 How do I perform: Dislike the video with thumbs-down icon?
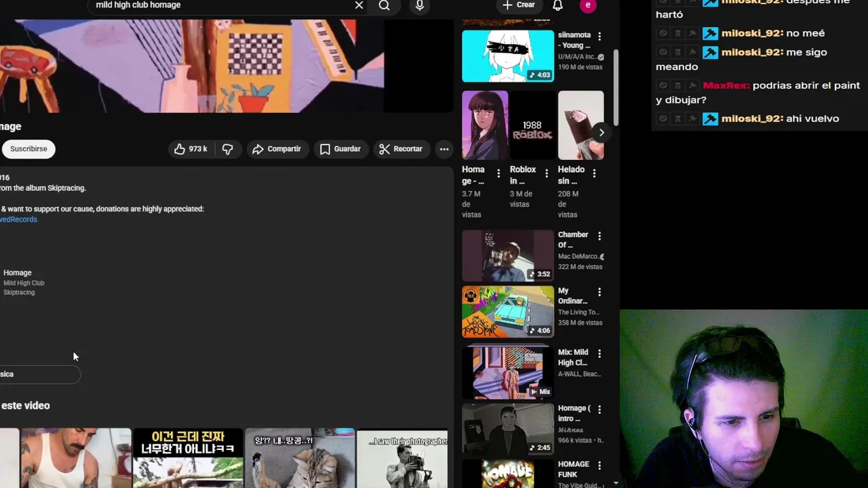point(228,149)
